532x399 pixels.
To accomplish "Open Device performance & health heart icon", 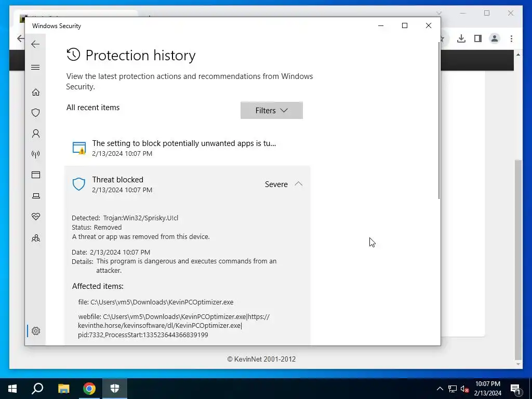I will click(x=36, y=217).
